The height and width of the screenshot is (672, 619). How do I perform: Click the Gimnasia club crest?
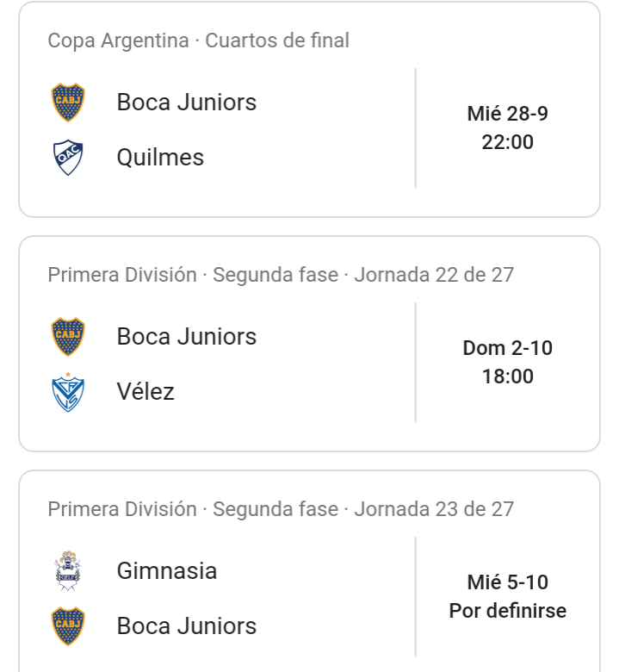tap(68, 571)
